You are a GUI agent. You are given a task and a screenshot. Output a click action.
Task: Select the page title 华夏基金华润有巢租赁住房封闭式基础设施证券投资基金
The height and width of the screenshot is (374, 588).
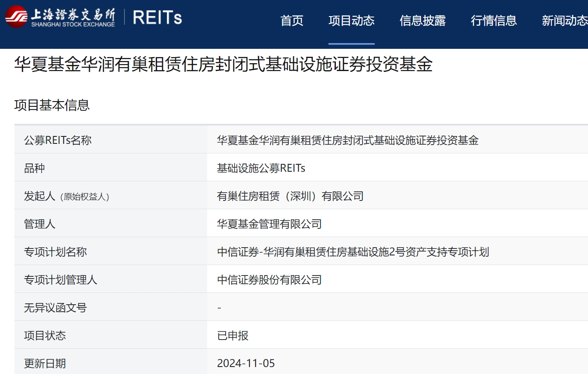pyautogui.click(x=223, y=65)
